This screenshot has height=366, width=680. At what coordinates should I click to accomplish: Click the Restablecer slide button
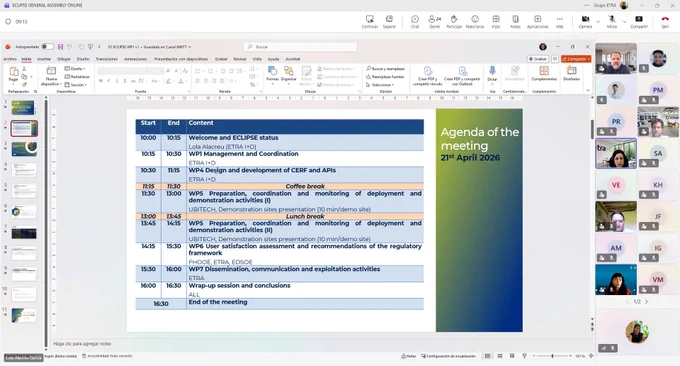pos(77,77)
